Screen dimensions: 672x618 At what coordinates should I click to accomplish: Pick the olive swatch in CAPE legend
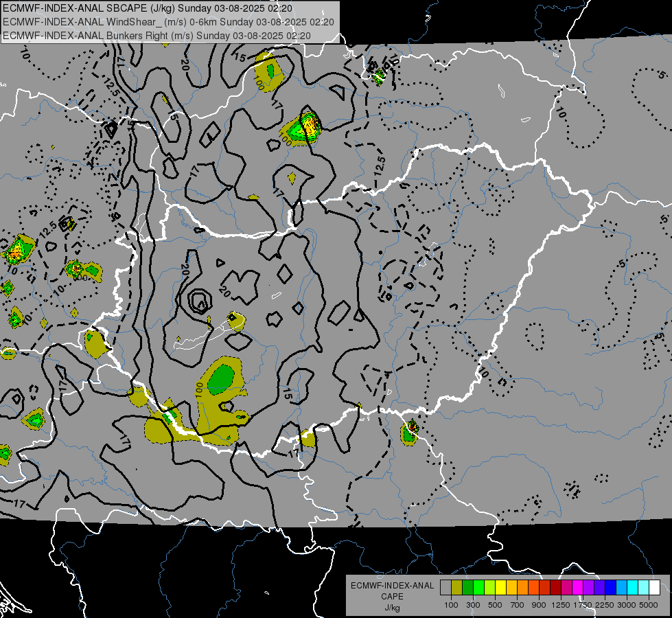(456, 588)
